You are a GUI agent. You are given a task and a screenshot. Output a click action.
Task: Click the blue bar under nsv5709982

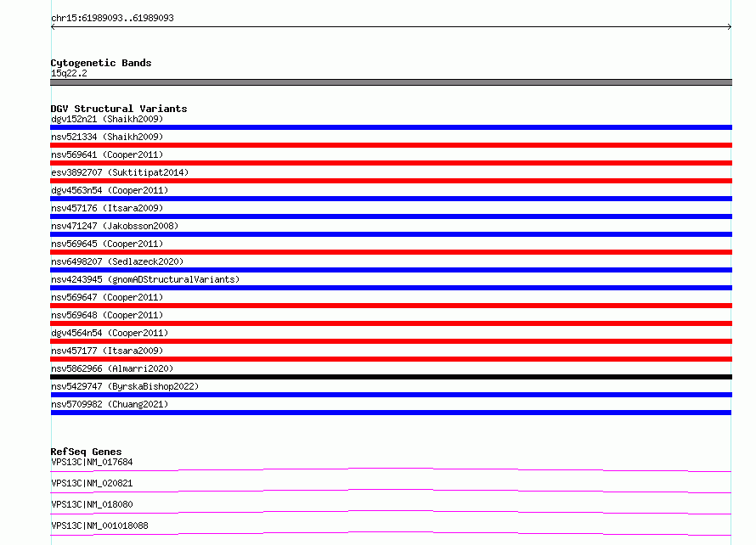(391, 413)
